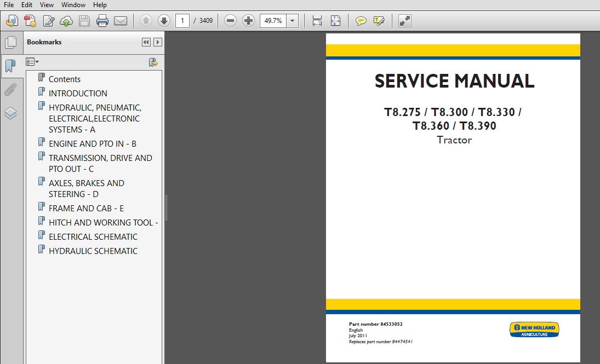The image size is (600, 364).
Task: Open the Attachments paperclip panel
Action: coord(11,90)
